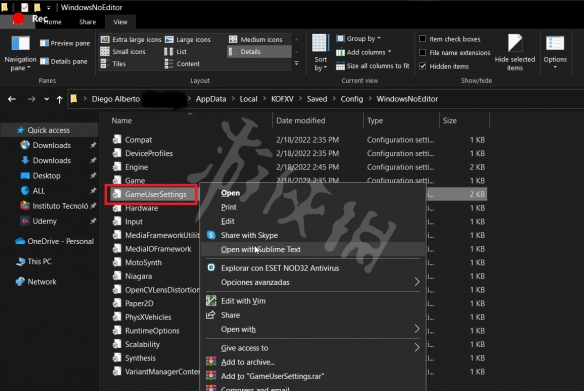Select the Scalability file
Screen dimensions: 584x391
click(x=142, y=344)
